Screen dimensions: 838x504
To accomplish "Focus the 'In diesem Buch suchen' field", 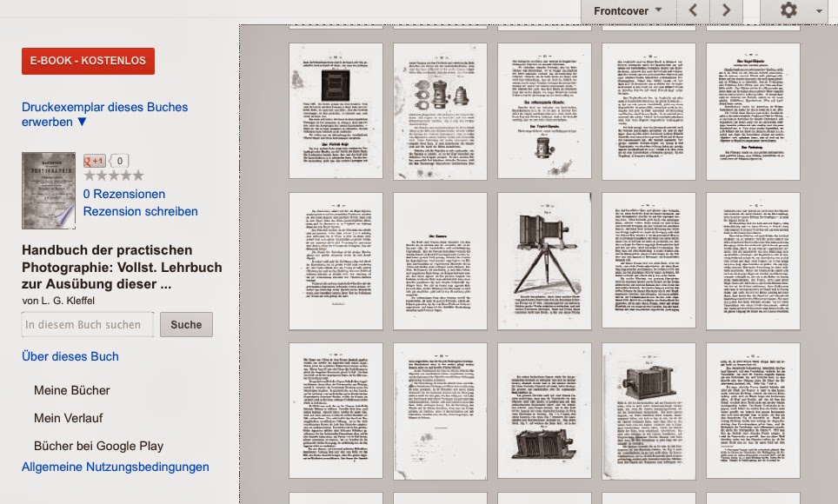I will point(88,324).
